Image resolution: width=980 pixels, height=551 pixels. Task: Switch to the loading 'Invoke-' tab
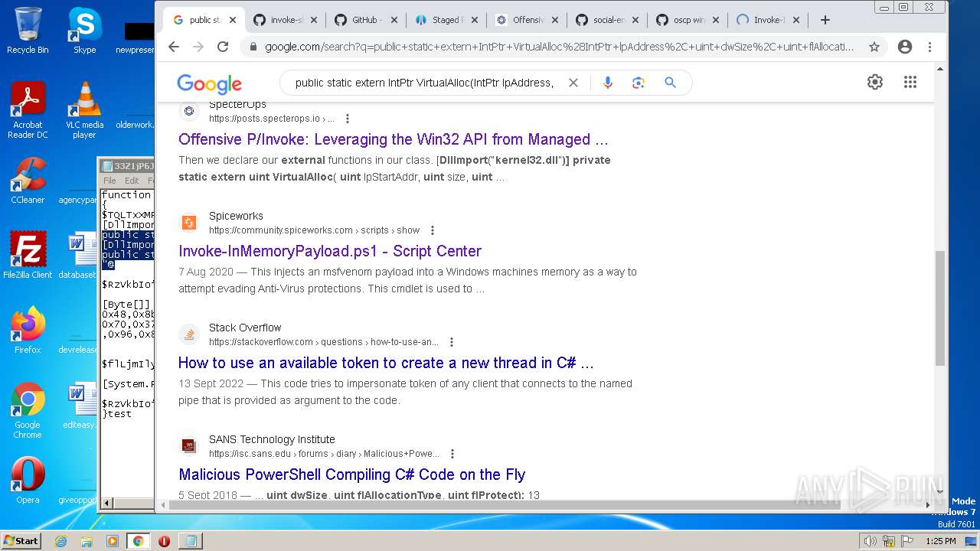768,20
